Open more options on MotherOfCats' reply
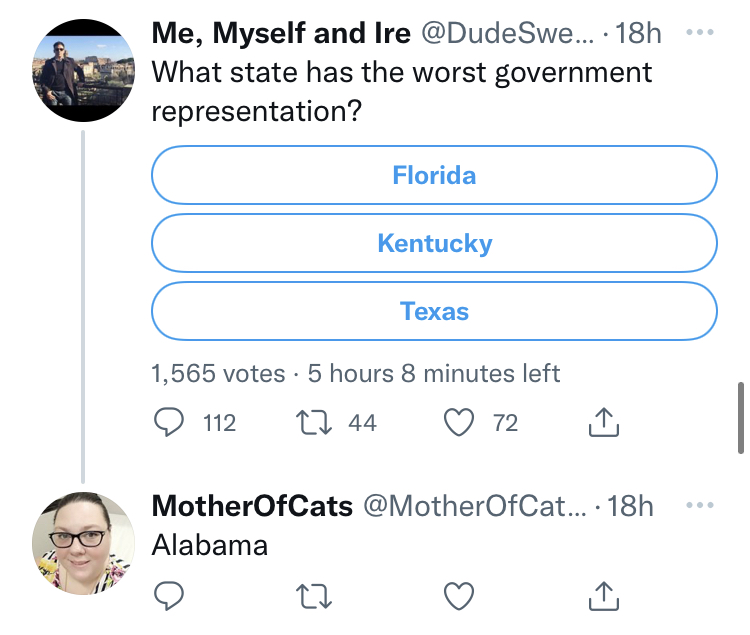Viewport: 750px width, 635px height. coord(700,505)
